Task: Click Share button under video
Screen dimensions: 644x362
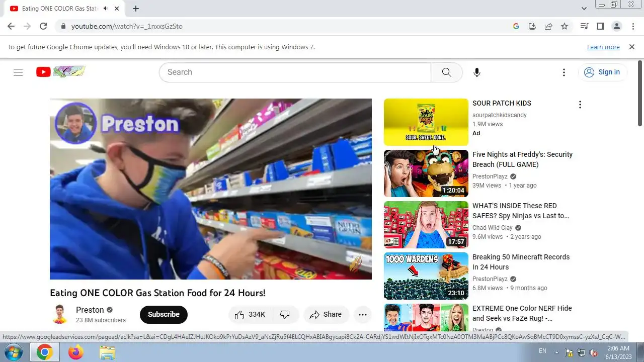Action: pos(326,315)
